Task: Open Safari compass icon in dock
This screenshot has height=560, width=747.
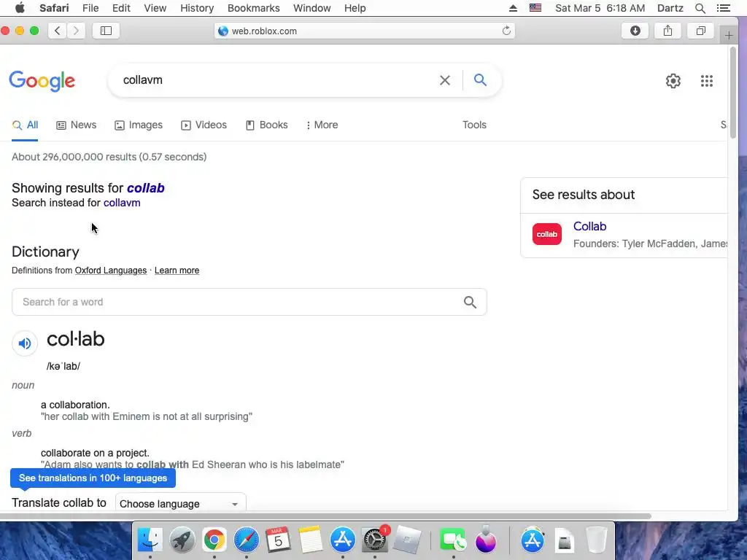Action: (x=247, y=540)
